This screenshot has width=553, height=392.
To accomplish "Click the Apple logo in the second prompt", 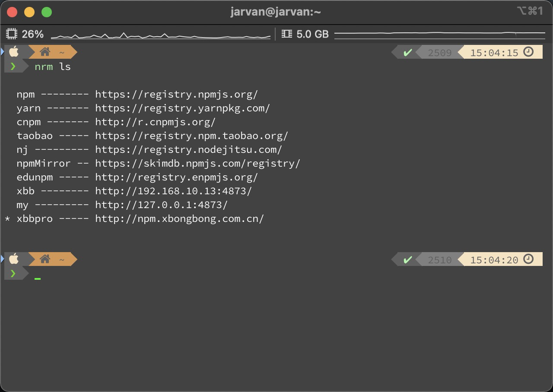I will pos(14,259).
